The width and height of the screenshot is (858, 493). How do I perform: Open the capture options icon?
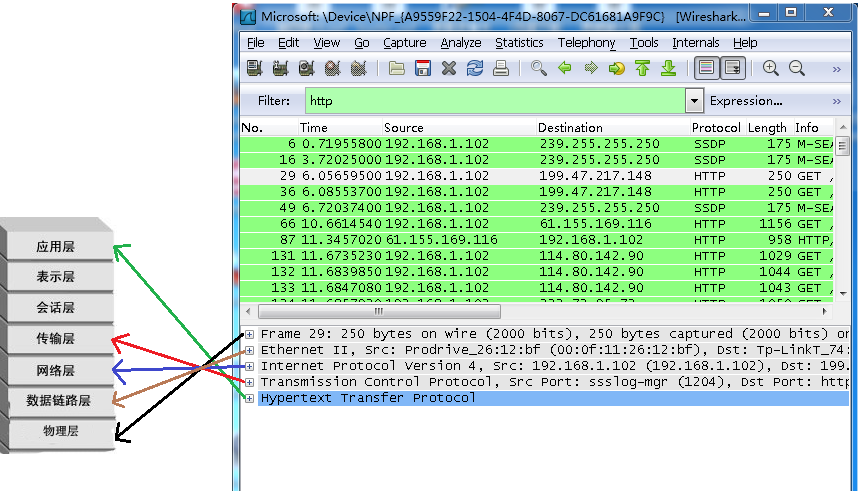(x=281, y=68)
